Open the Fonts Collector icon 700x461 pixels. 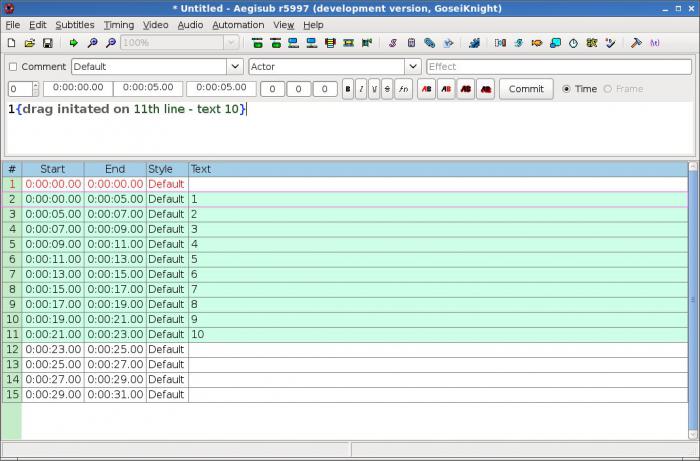click(448, 43)
